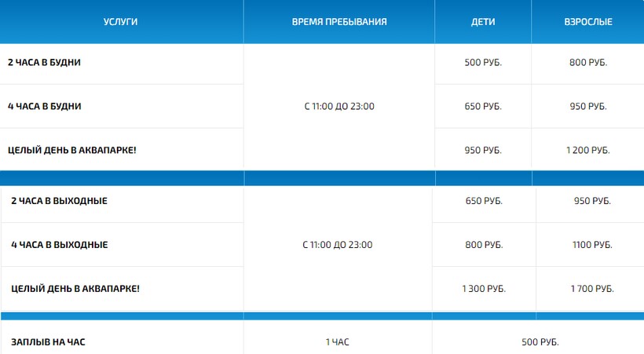Click the 1 700 РУБ. adult price
644x354 pixels.
point(592,289)
